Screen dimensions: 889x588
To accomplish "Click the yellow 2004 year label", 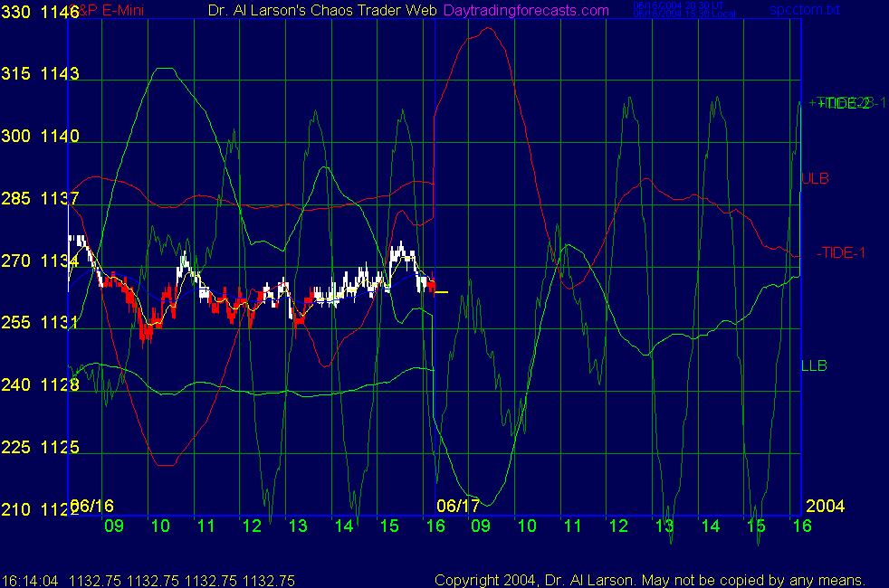I will click(x=825, y=506).
